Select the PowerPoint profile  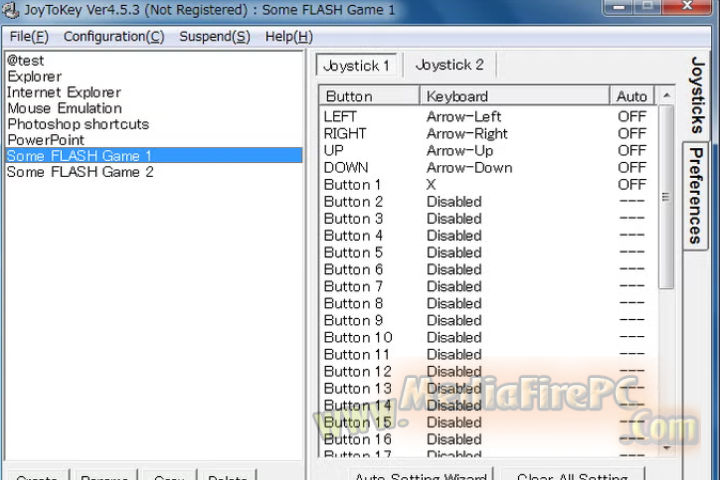pos(154,140)
